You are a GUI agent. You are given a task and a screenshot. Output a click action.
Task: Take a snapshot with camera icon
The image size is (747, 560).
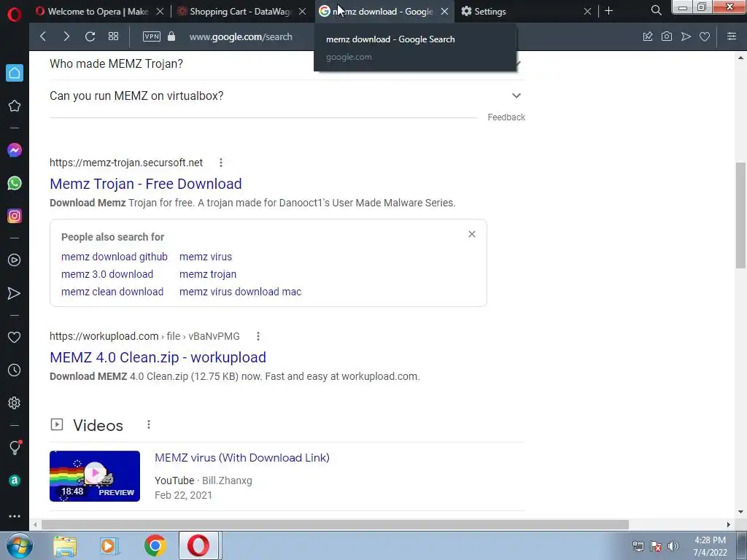pos(667,36)
